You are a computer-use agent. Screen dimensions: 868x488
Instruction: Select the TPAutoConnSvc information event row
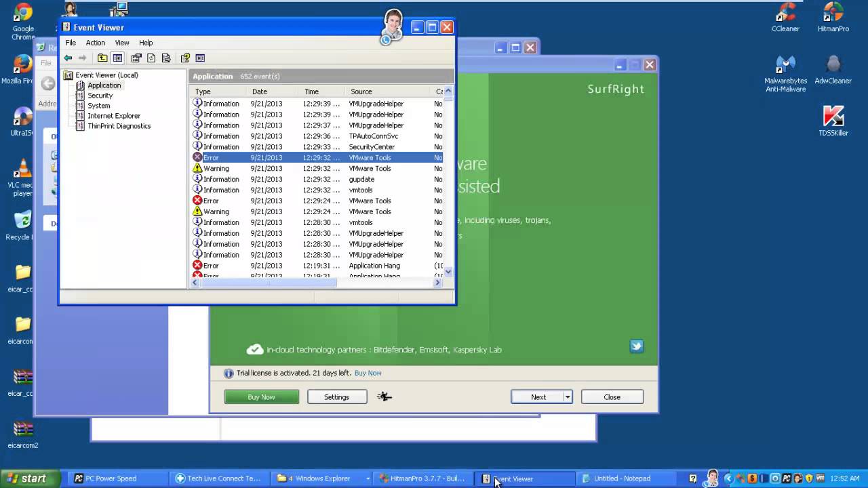[x=317, y=136]
